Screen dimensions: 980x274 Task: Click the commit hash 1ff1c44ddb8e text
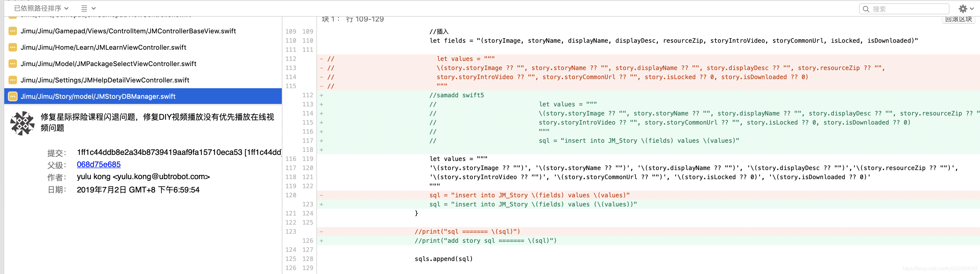[179, 152]
